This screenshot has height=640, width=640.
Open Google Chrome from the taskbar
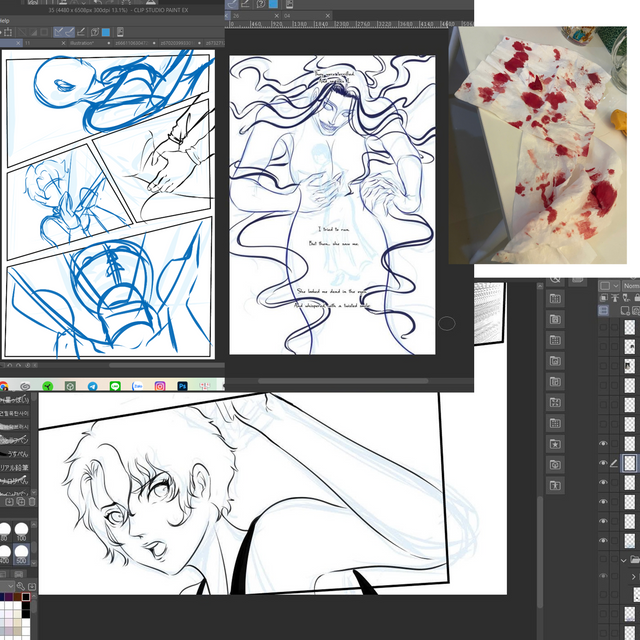tap(3, 386)
